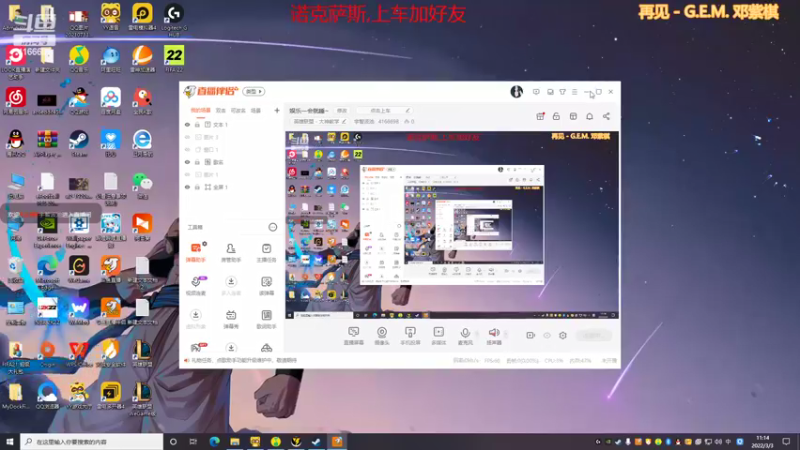The height and width of the screenshot is (450, 800).
Task: Download the 多人连麦 tool
Action: point(231,286)
